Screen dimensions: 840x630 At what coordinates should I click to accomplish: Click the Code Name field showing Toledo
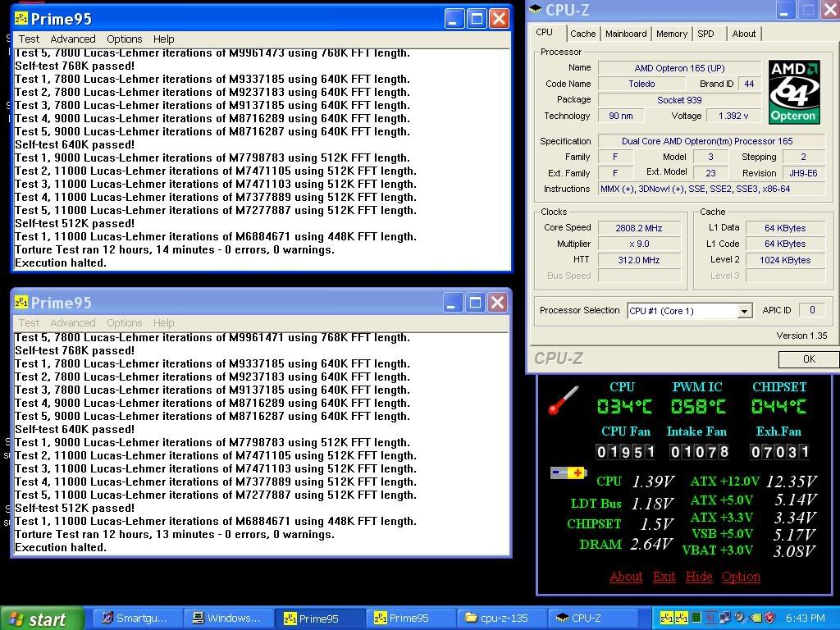coord(641,84)
